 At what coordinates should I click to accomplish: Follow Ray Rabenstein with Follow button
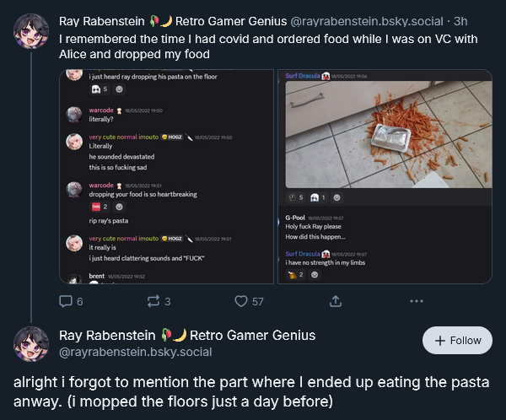click(x=457, y=341)
